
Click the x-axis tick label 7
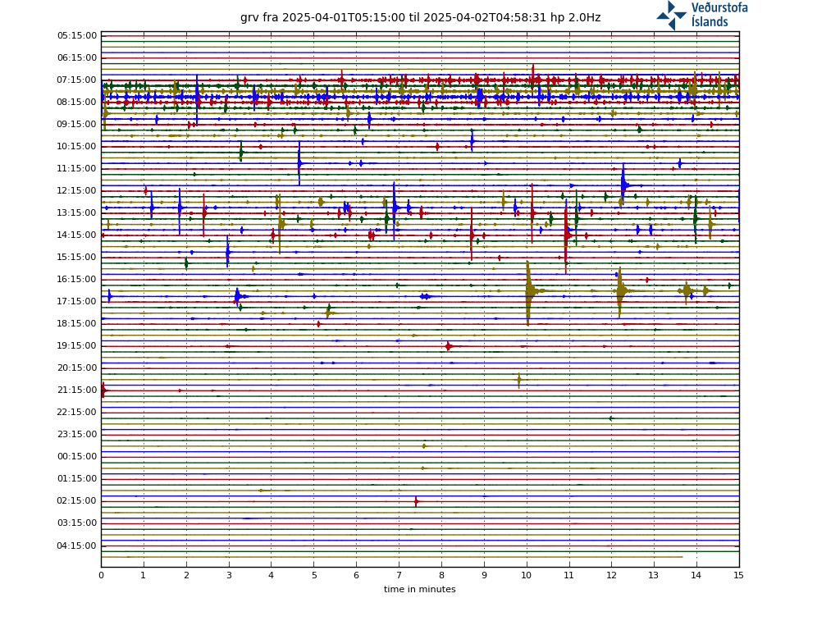(x=399, y=576)
